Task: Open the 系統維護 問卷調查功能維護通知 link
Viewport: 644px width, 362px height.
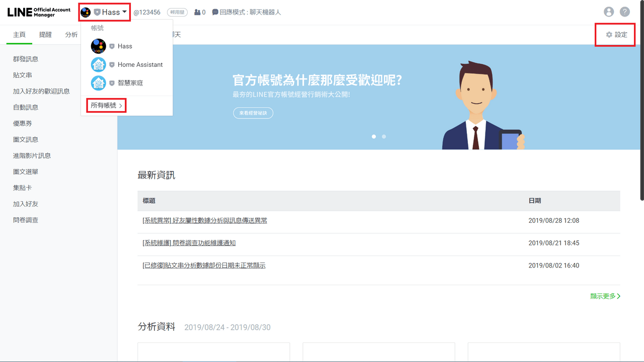Action: [x=189, y=243]
